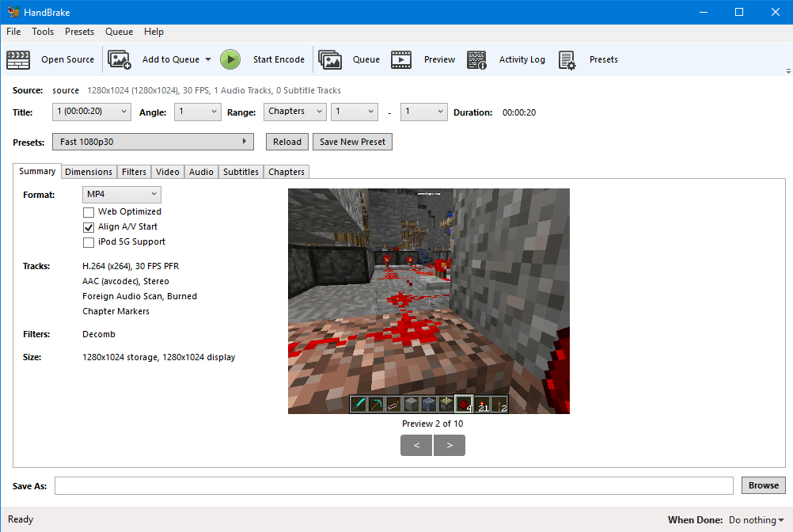Screen dimensions: 793x532
Task: Open the When Done dropdown showing Do nothing
Action: pos(756,520)
